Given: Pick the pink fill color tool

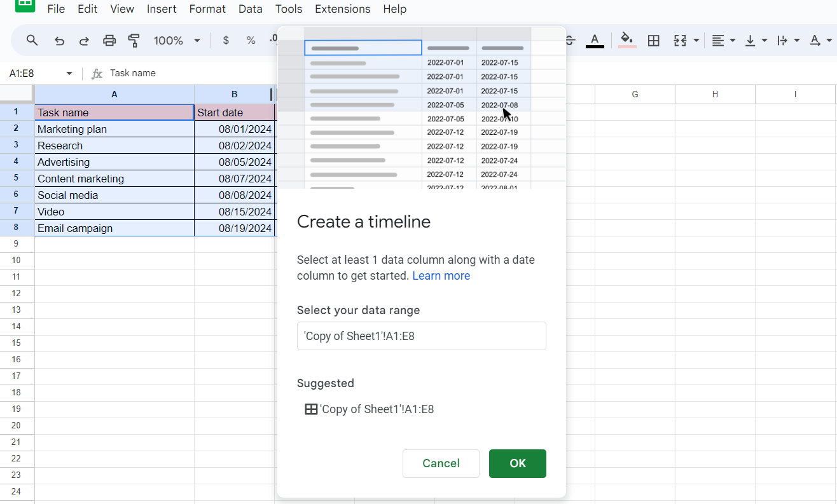Looking at the screenshot, I should [x=627, y=41].
